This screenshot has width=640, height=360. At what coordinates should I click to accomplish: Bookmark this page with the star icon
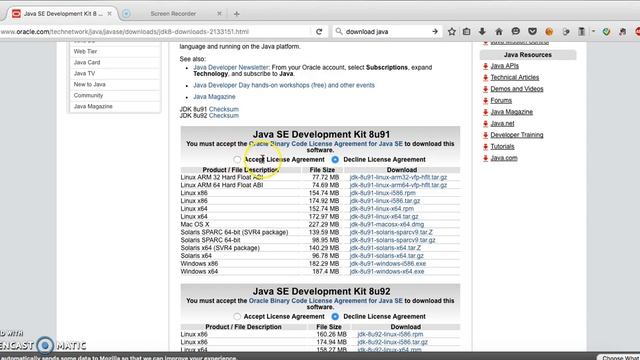(452, 31)
